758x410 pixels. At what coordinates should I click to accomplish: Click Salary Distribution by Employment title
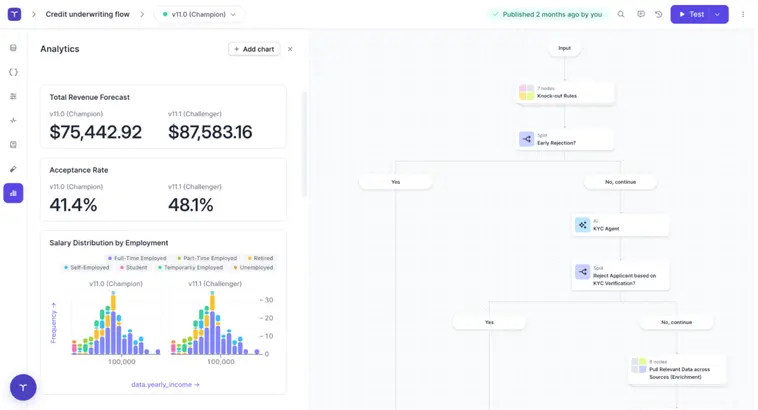pos(109,243)
